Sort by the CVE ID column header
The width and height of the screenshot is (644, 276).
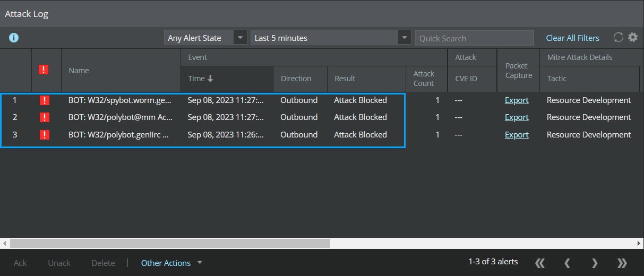473,79
